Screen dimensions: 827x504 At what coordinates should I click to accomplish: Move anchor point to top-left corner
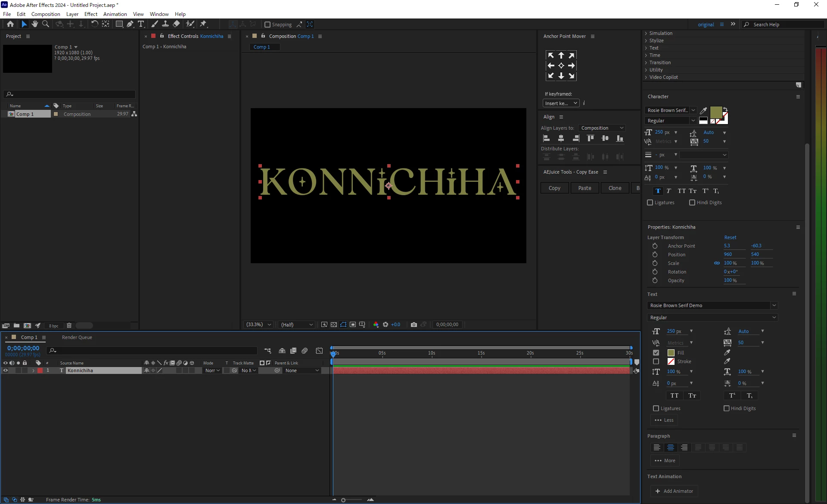point(551,56)
